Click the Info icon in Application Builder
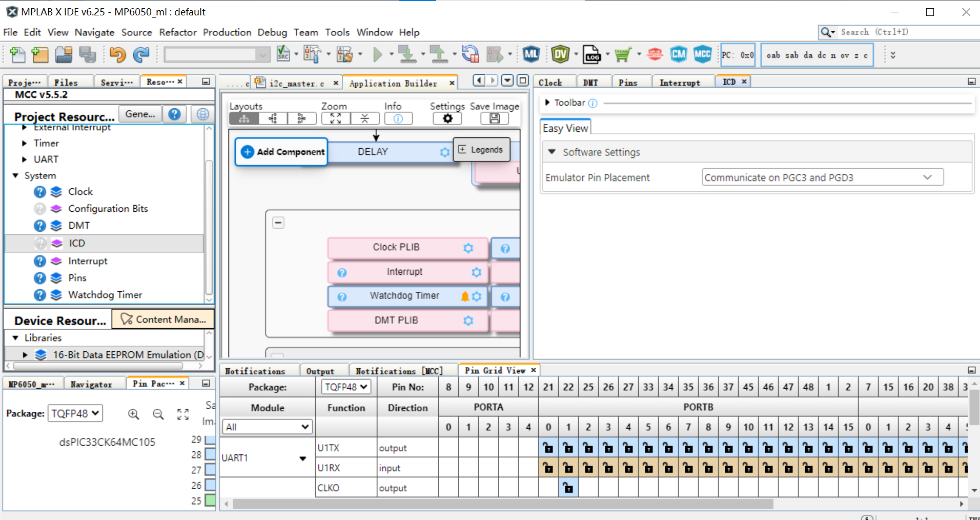The height and width of the screenshot is (520, 980). click(398, 118)
